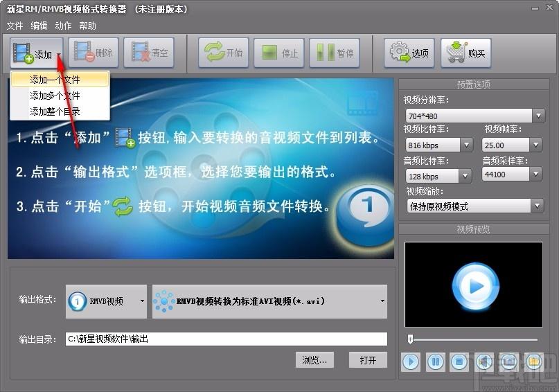
Task: Click the preview seek slider handle
Action: point(410,339)
